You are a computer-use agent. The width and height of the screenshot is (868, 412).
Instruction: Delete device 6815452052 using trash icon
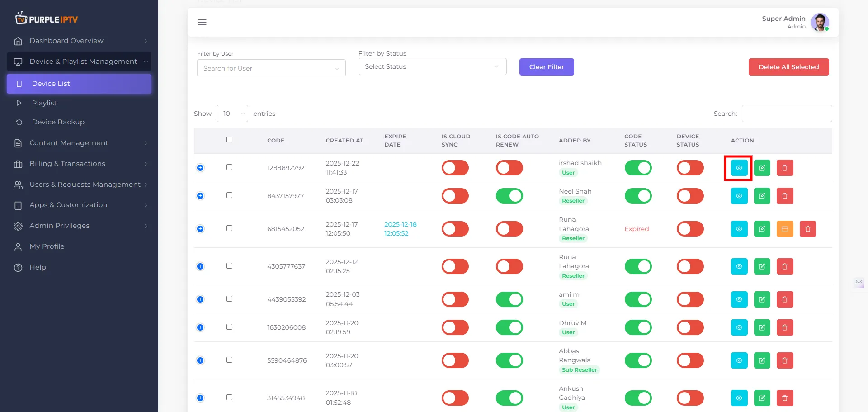click(x=808, y=229)
